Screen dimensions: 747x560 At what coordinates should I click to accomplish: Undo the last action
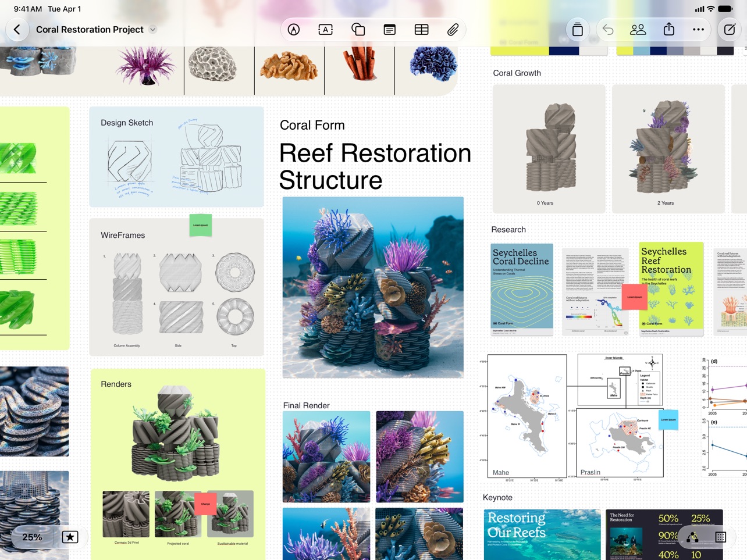pyautogui.click(x=608, y=30)
